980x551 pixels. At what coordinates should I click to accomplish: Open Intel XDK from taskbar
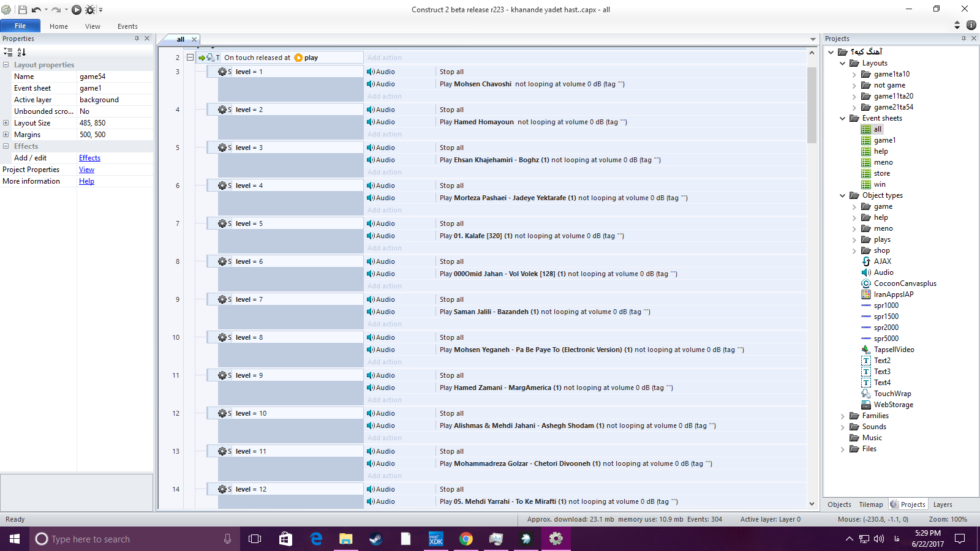tap(435, 539)
